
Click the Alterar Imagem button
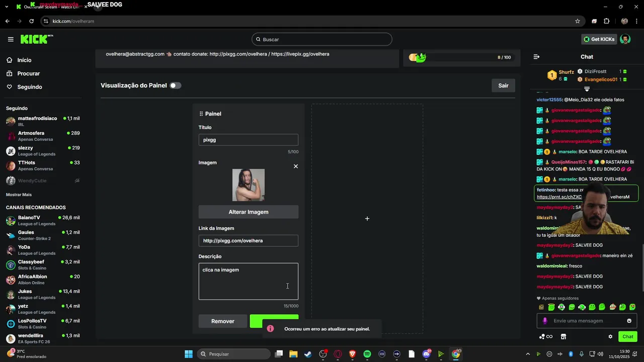click(249, 212)
